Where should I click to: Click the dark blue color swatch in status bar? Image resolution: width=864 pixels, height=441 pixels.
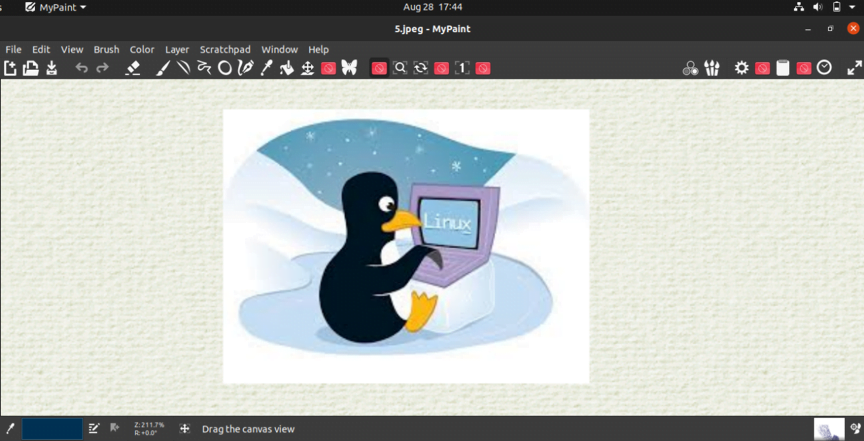pos(52,429)
